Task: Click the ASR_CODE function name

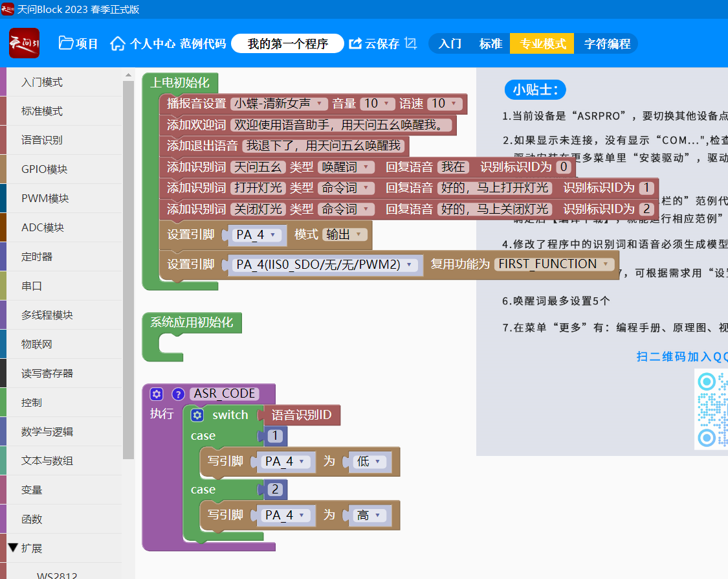Action: (x=225, y=394)
